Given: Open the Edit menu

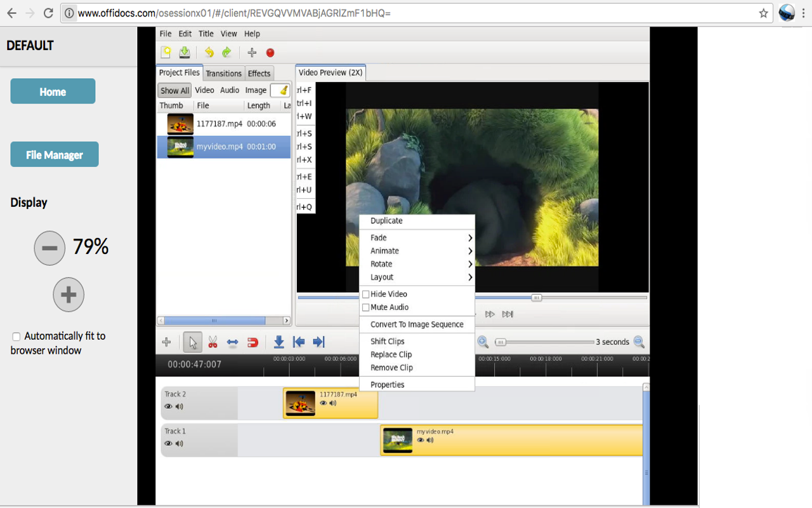Looking at the screenshot, I should coord(185,34).
